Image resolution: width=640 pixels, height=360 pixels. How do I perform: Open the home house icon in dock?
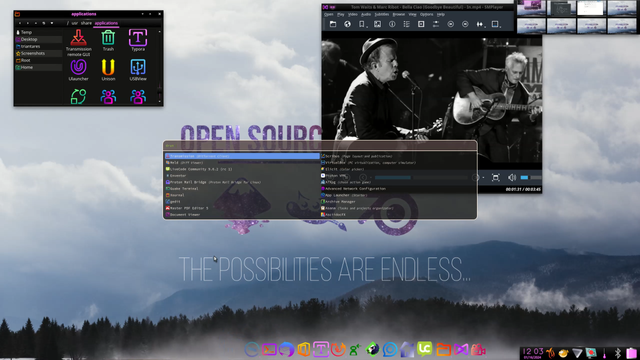coord(407,350)
